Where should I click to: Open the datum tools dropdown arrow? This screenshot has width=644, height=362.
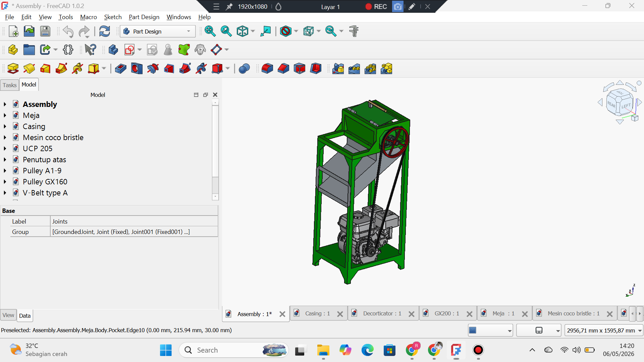point(227,50)
